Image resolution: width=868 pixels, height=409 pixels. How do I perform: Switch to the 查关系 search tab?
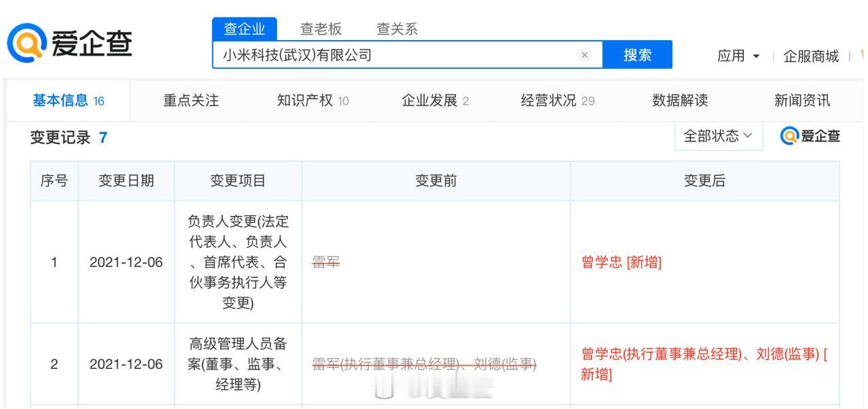[x=397, y=29]
